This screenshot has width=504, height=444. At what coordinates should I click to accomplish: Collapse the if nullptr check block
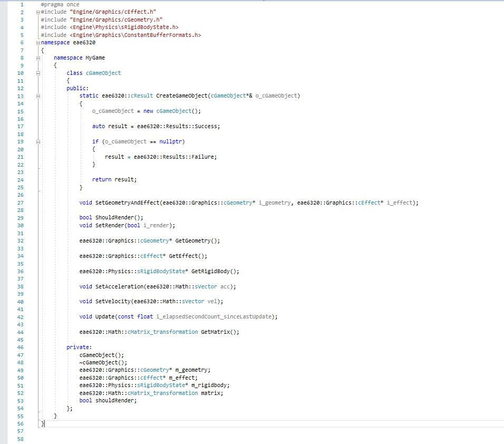click(x=38, y=142)
